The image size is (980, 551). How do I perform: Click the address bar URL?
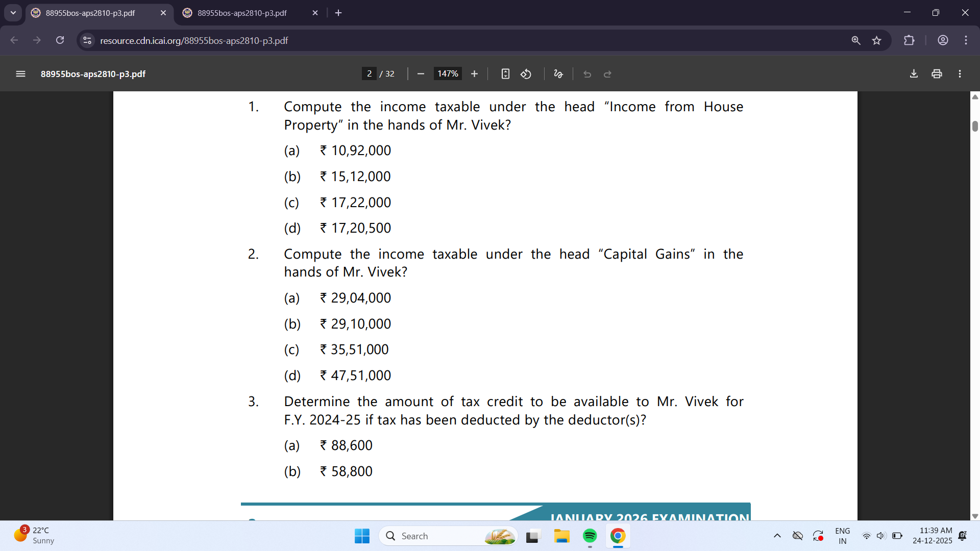click(194, 40)
